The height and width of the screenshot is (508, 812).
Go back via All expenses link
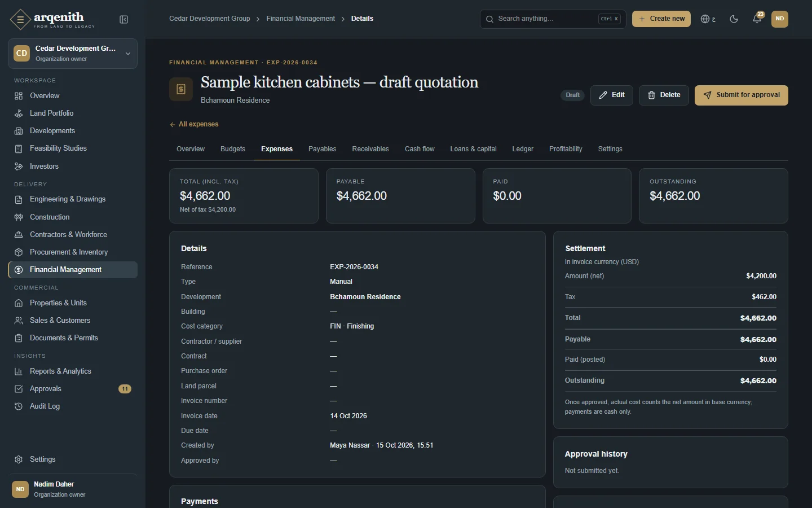pyautogui.click(x=194, y=124)
